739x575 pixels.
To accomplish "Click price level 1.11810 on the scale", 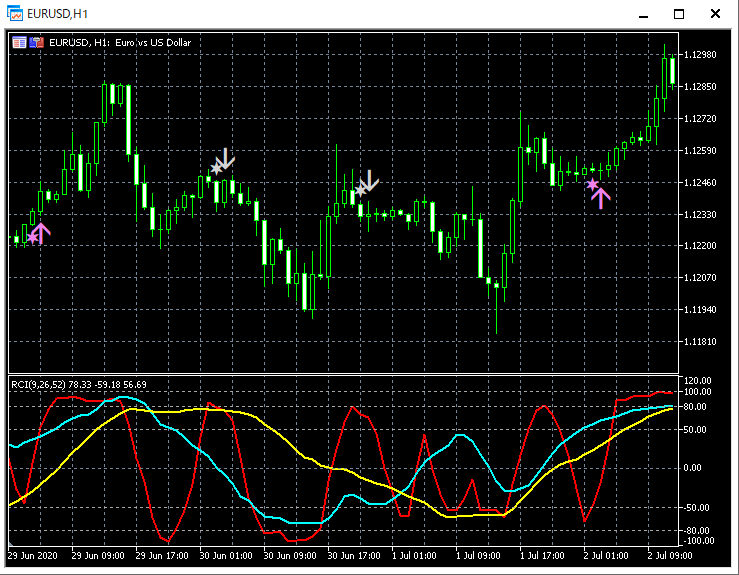I will (x=700, y=342).
